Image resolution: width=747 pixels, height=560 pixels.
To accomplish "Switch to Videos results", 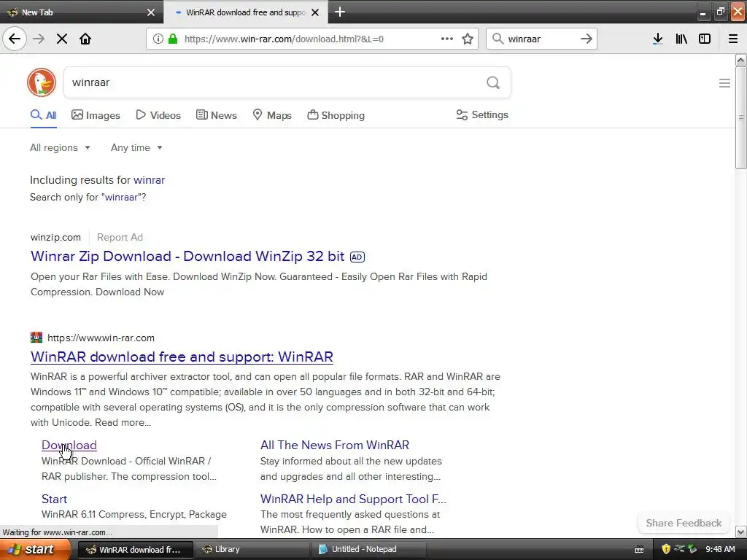I will 158,115.
